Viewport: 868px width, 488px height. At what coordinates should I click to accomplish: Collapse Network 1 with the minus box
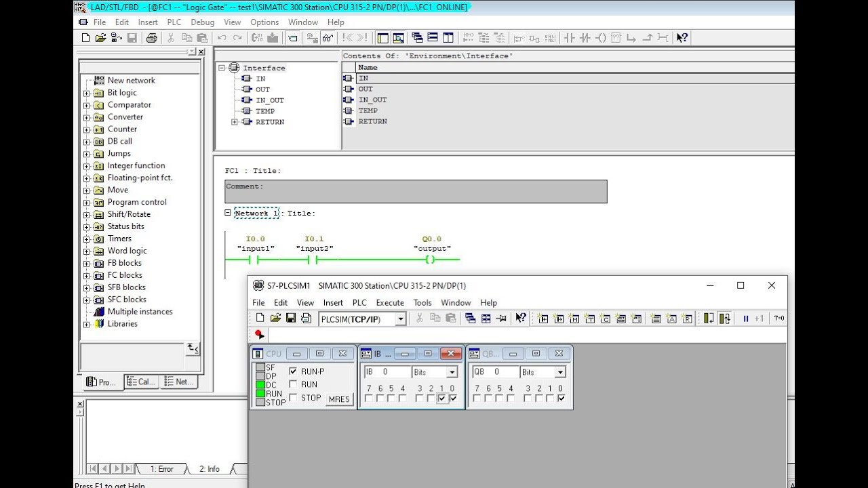pyautogui.click(x=228, y=213)
